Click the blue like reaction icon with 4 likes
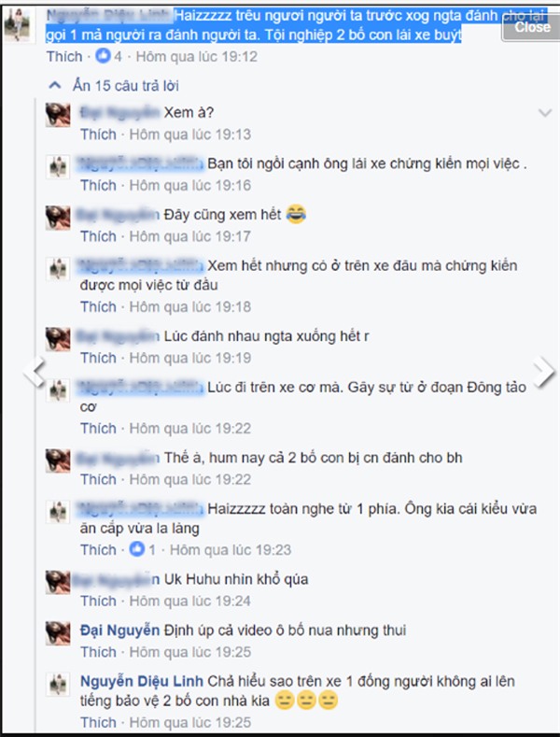 coord(103,56)
